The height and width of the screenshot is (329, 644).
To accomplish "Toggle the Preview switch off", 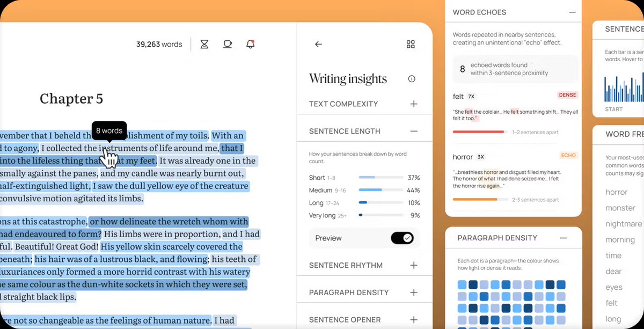I will click(402, 238).
